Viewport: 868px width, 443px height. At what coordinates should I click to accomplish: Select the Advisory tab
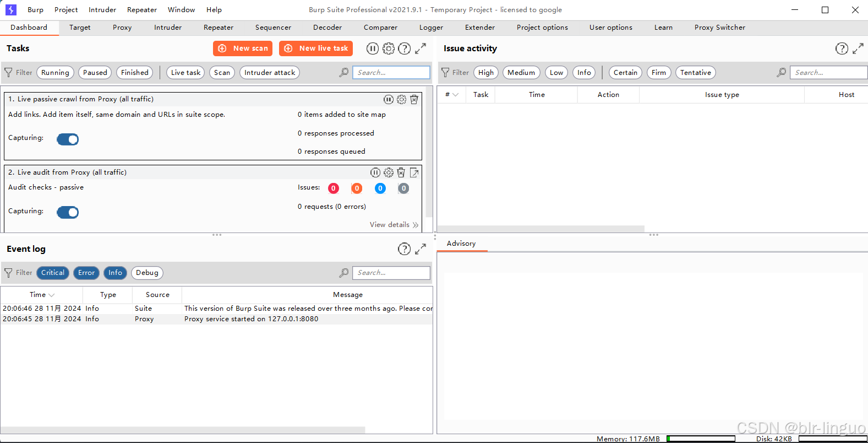pos(461,244)
